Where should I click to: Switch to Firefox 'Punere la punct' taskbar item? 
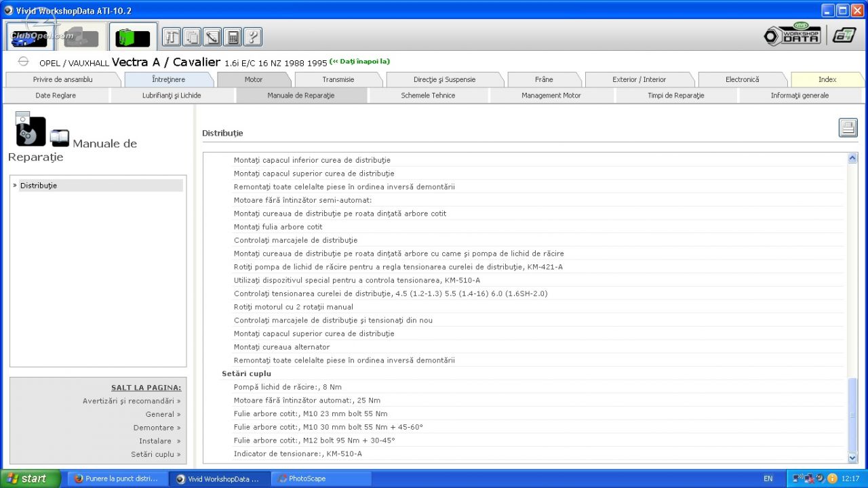coord(116,479)
